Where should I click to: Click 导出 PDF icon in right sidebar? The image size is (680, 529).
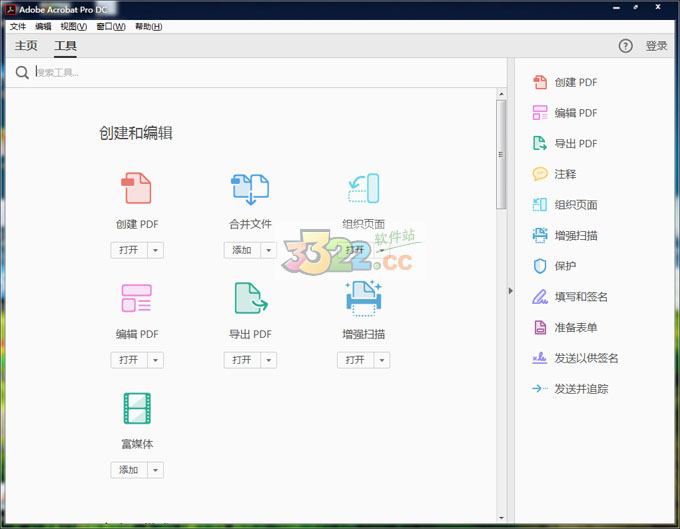tap(540, 143)
